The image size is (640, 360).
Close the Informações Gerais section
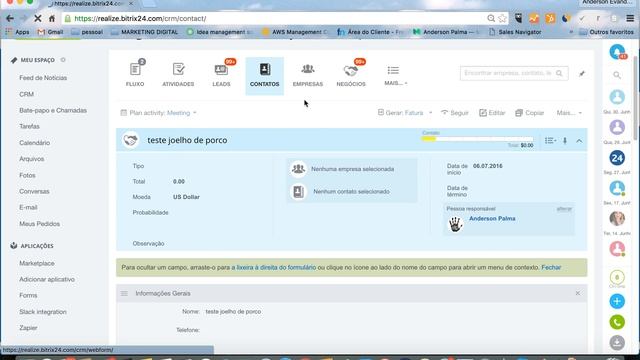coord(578,293)
